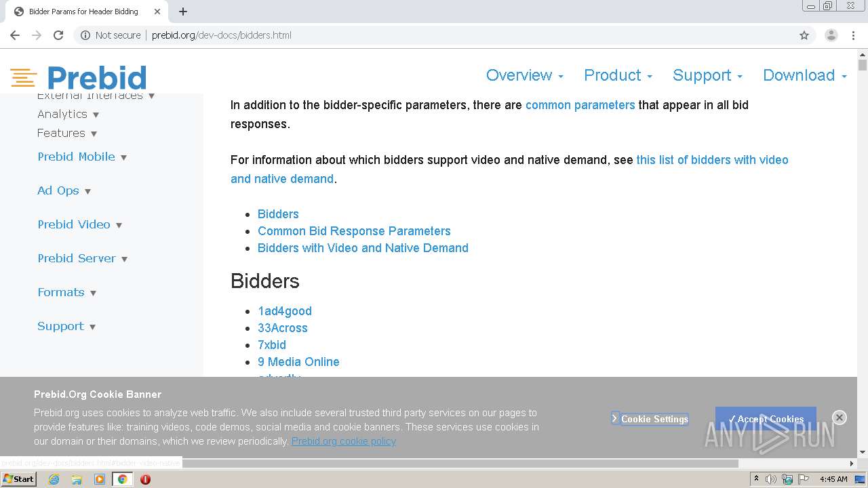The width and height of the screenshot is (868, 488).
Task: Reload the current page
Action: point(58,35)
